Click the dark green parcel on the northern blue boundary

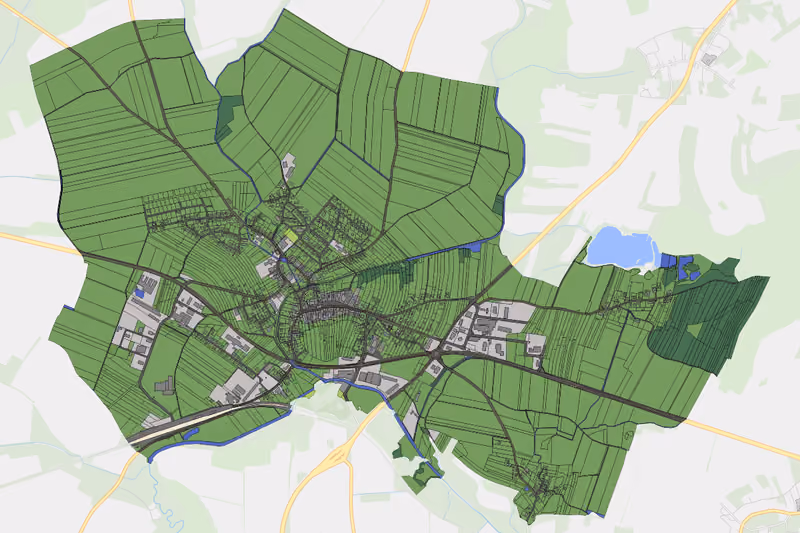(229, 116)
